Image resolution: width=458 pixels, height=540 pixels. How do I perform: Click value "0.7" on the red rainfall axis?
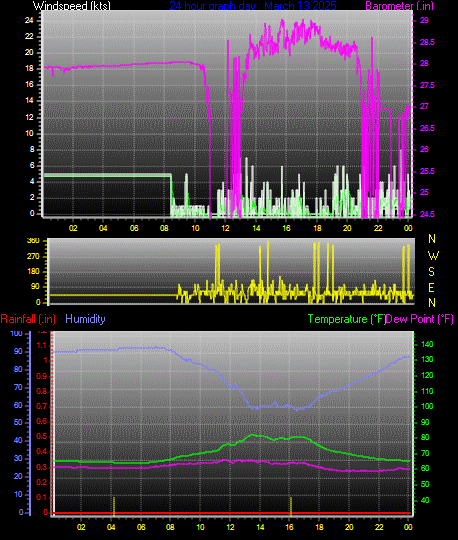[42, 406]
